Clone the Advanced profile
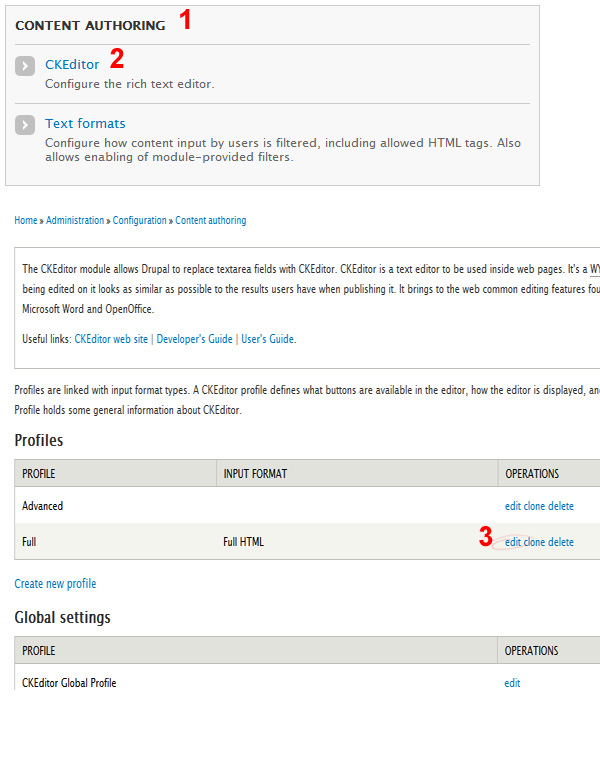This screenshot has width=600, height=768. pos(534,506)
